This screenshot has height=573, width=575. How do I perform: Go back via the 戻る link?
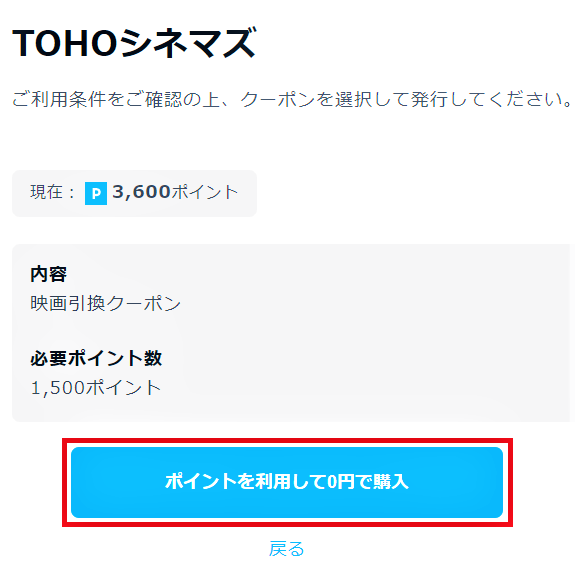click(286, 549)
